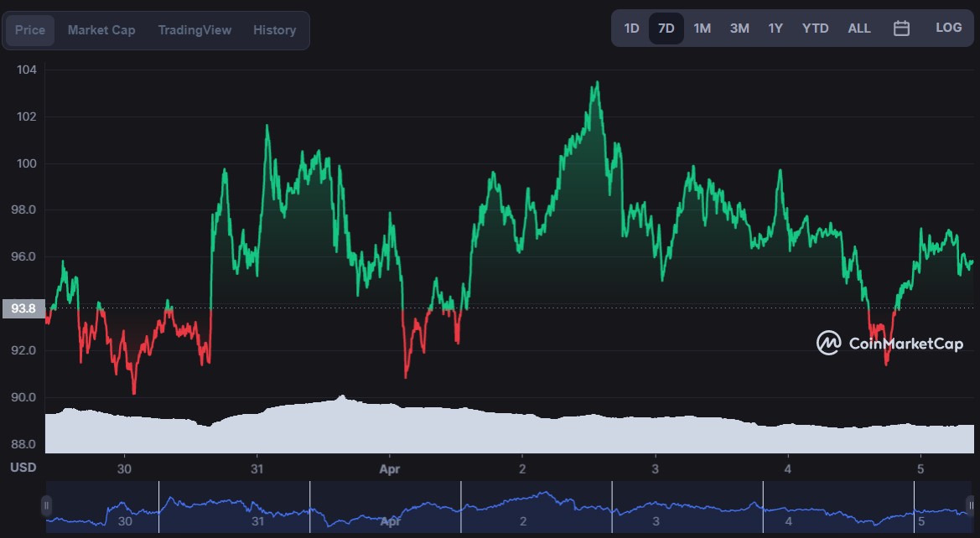Image resolution: width=980 pixels, height=538 pixels.
Task: Open the calendar date range picker
Action: [901, 28]
